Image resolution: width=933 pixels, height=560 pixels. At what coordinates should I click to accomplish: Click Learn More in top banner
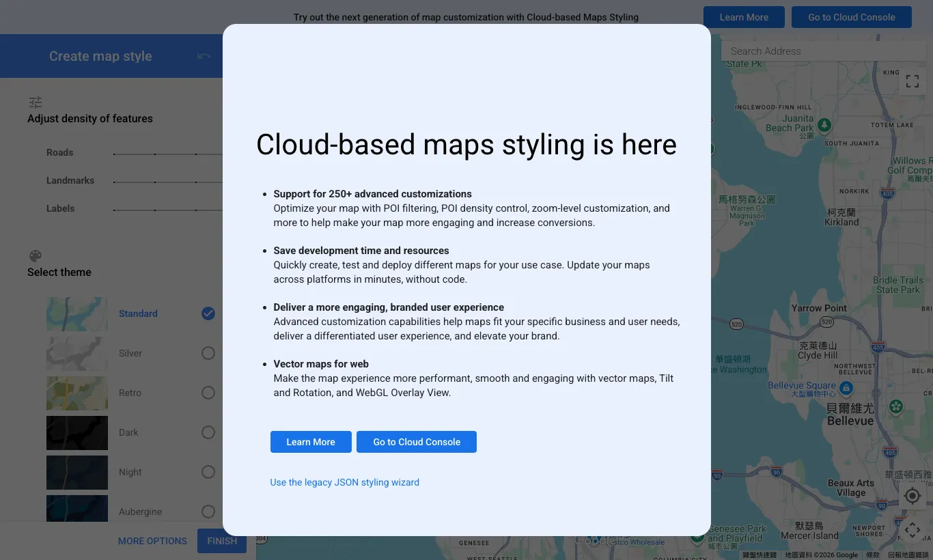(x=744, y=17)
